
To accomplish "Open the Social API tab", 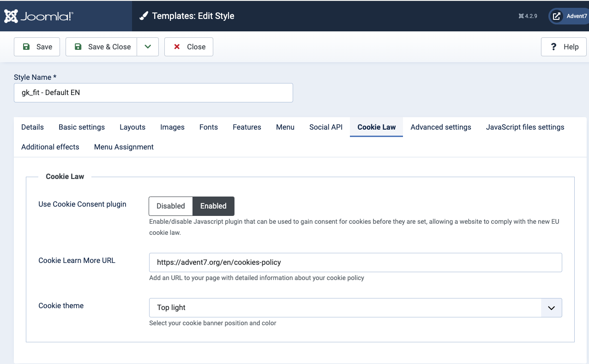I will (x=326, y=127).
